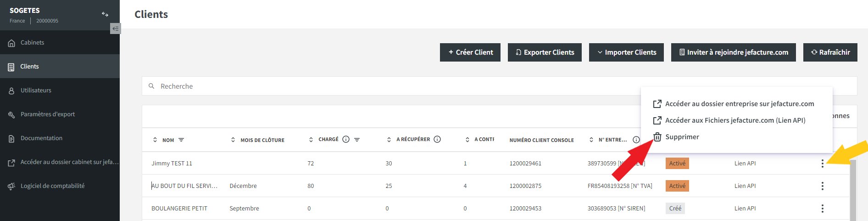Click the France 20000095 account label
Image resolution: width=868 pixels, height=221 pixels.
pyautogui.click(x=34, y=21)
